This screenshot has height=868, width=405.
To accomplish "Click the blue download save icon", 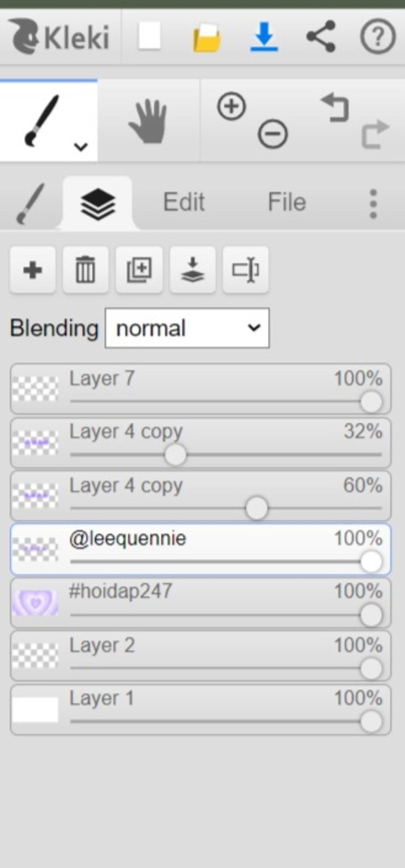I will pos(264,37).
